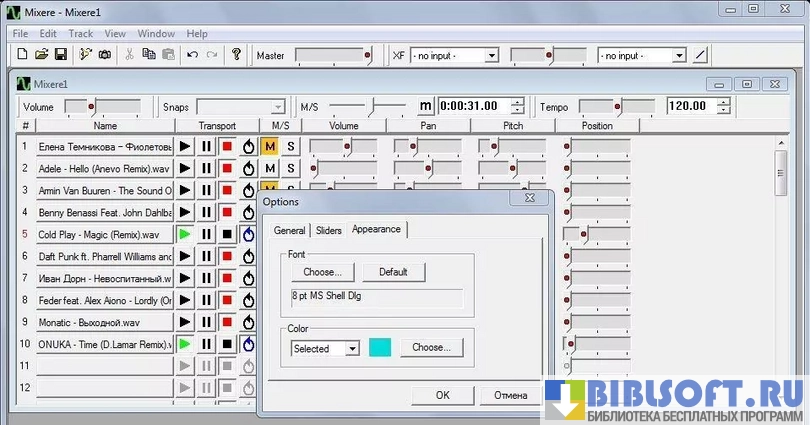Toggle solo S button on track 2
This screenshot has height=425, width=810.
[x=290, y=169]
